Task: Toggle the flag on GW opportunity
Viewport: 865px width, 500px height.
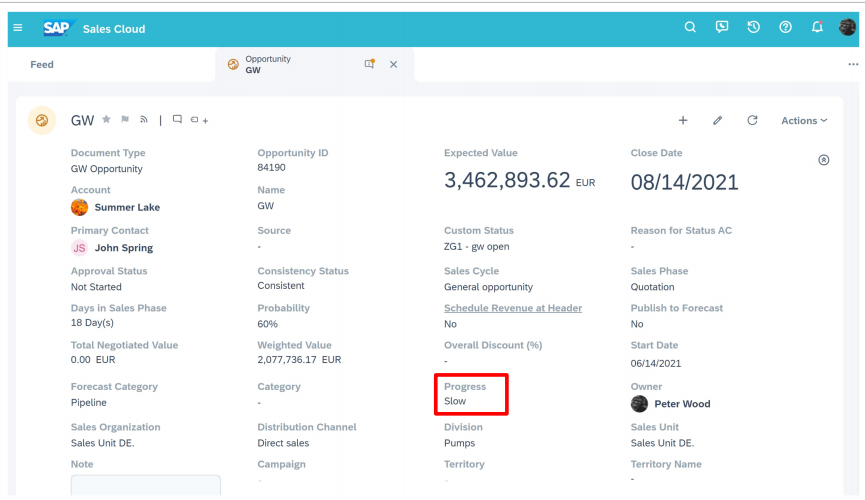Action: pyautogui.click(x=125, y=119)
